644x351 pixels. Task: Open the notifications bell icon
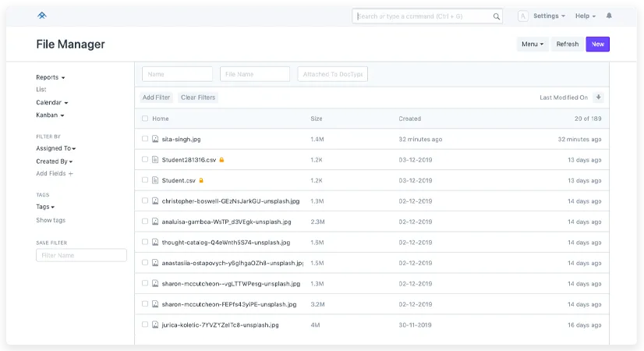609,16
